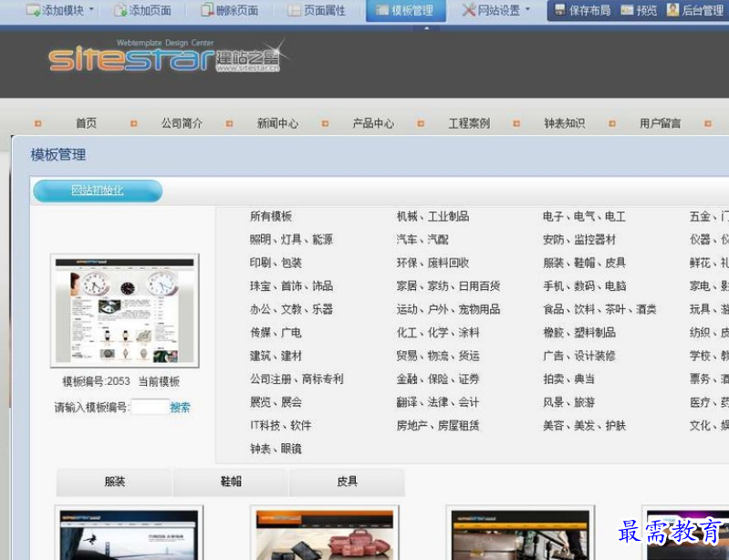Select 电子、电气、电工 category
This screenshot has height=560, width=729.
pyautogui.click(x=584, y=216)
